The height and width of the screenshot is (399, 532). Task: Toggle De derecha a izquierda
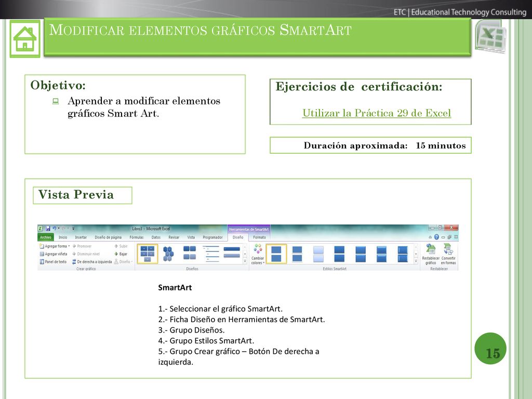tap(91, 262)
